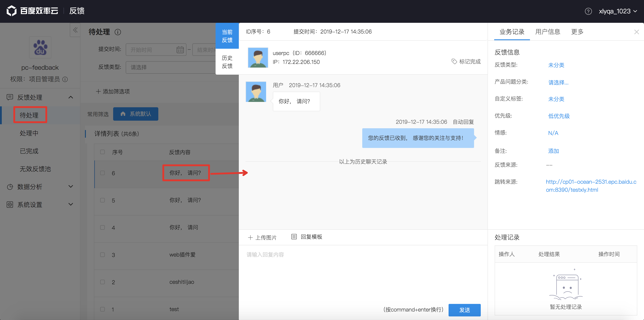
Task: Open the testxly.html 跳转来源 link
Action: coord(591,186)
